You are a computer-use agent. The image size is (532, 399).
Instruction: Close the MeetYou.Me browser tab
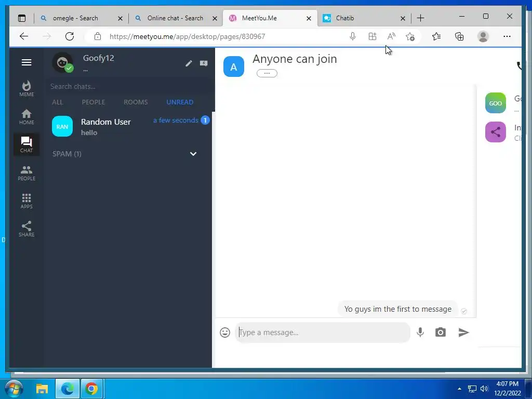click(309, 18)
